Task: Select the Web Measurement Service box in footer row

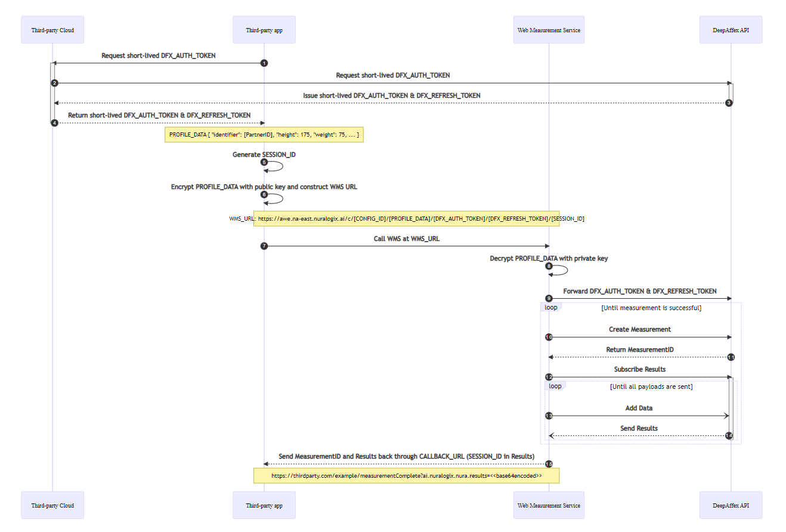Action: (x=549, y=505)
